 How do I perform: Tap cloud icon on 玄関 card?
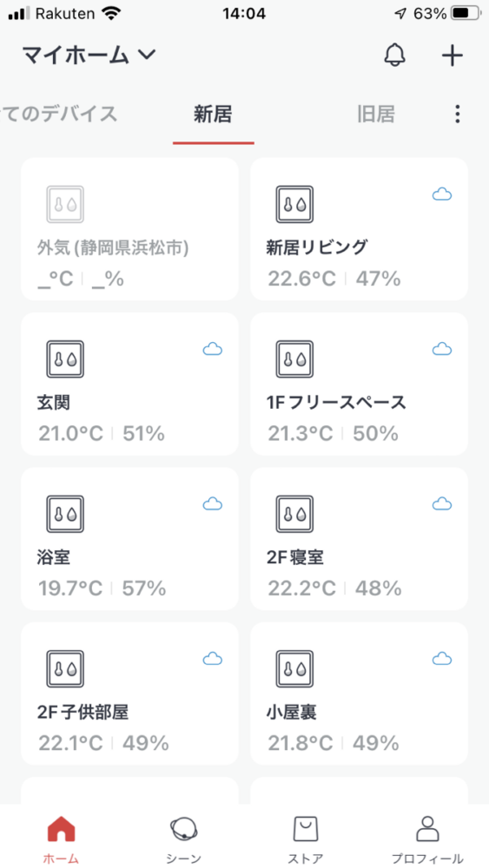point(213,349)
